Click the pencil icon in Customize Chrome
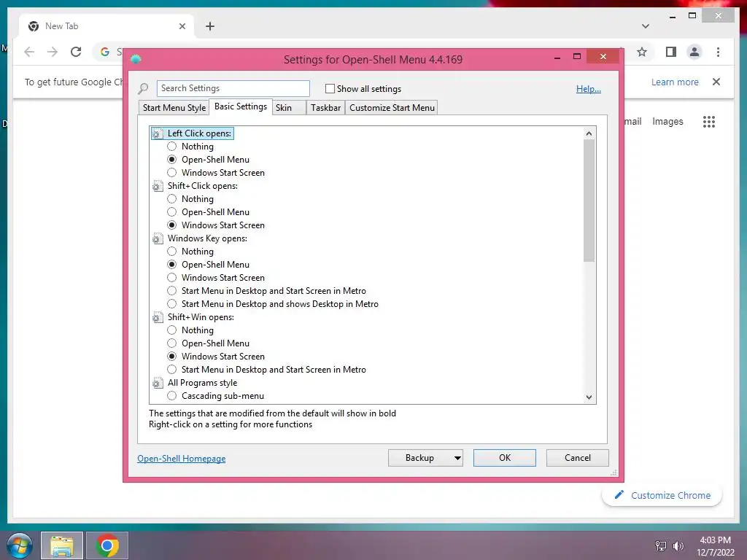Viewport: 747px width, 560px height. pos(619,495)
